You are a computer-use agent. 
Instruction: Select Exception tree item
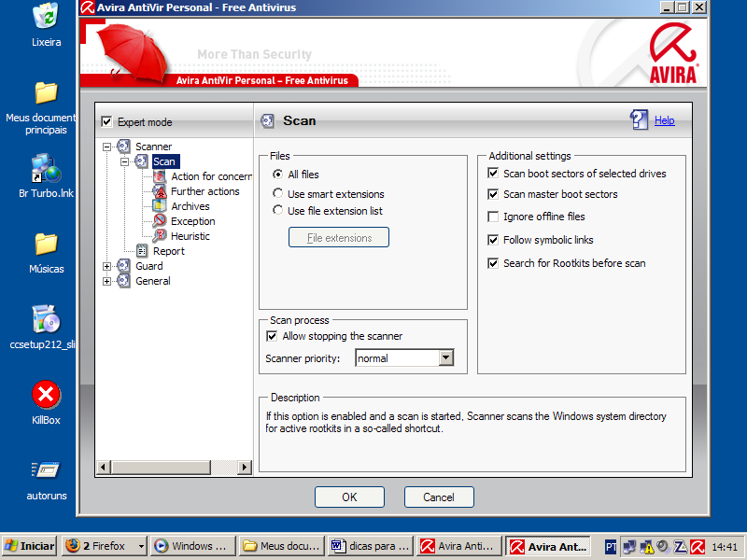pos(193,221)
